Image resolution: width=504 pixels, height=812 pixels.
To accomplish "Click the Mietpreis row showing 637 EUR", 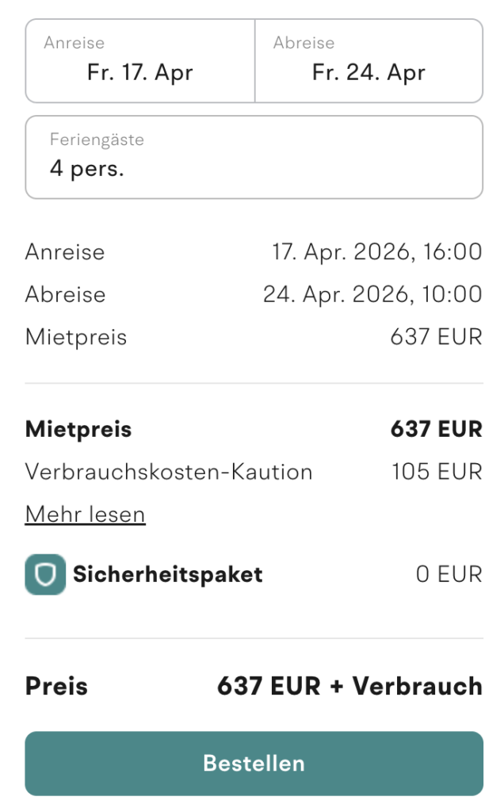I will point(254,336).
